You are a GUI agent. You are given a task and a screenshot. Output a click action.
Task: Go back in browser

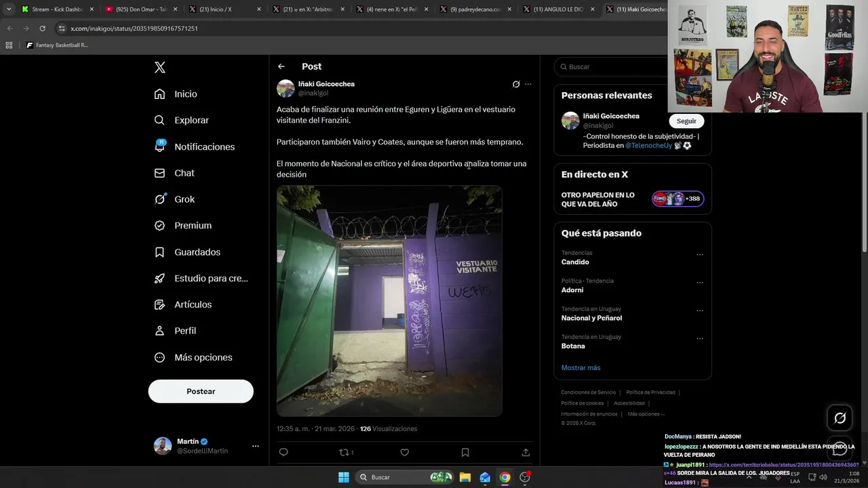(9, 28)
